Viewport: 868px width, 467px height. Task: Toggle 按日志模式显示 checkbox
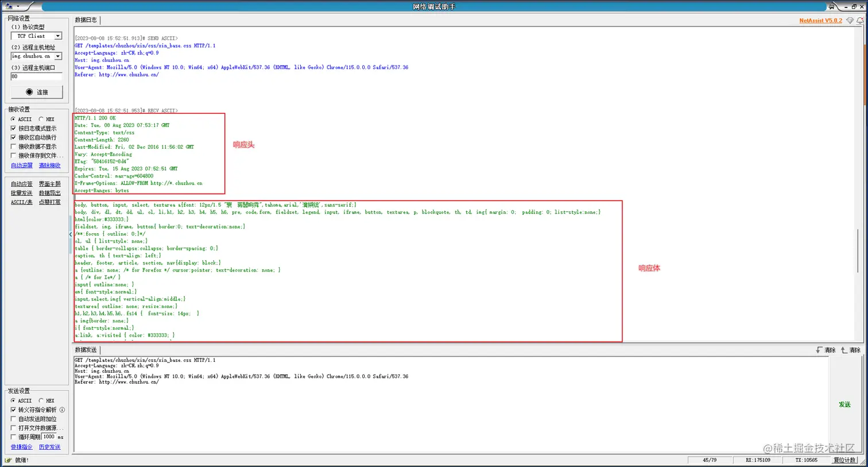click(x=13, y=129)
